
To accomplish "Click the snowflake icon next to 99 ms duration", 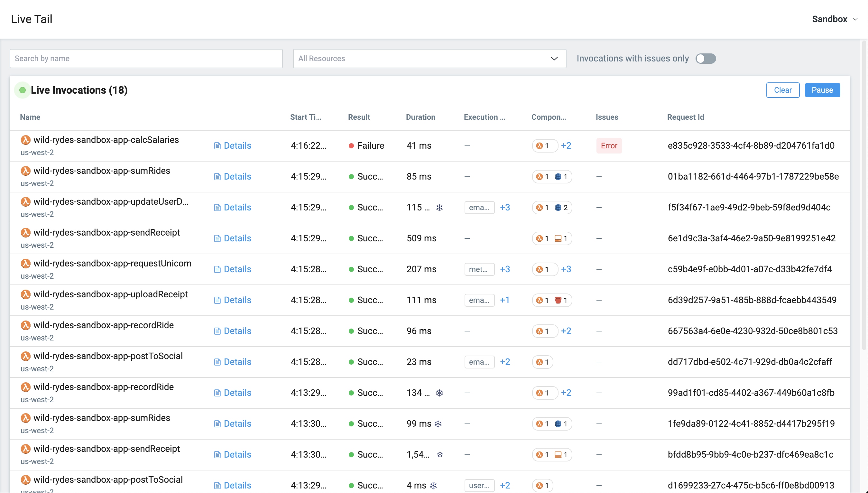I will tap(438, 424).
